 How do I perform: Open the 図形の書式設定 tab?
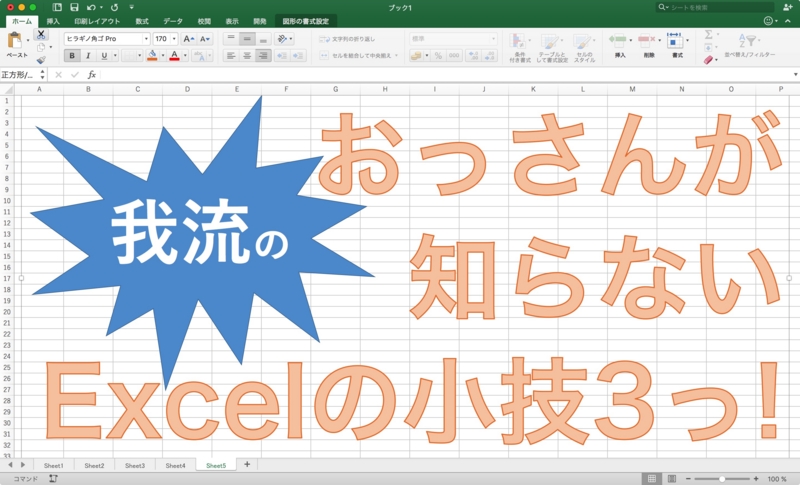pos(306,21)
